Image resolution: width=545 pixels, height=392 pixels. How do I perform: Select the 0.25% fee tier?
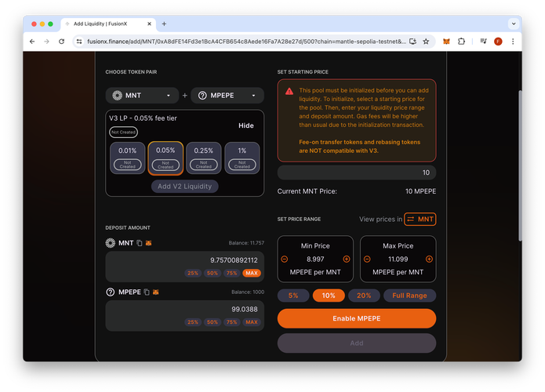click(x=203, y=158)
